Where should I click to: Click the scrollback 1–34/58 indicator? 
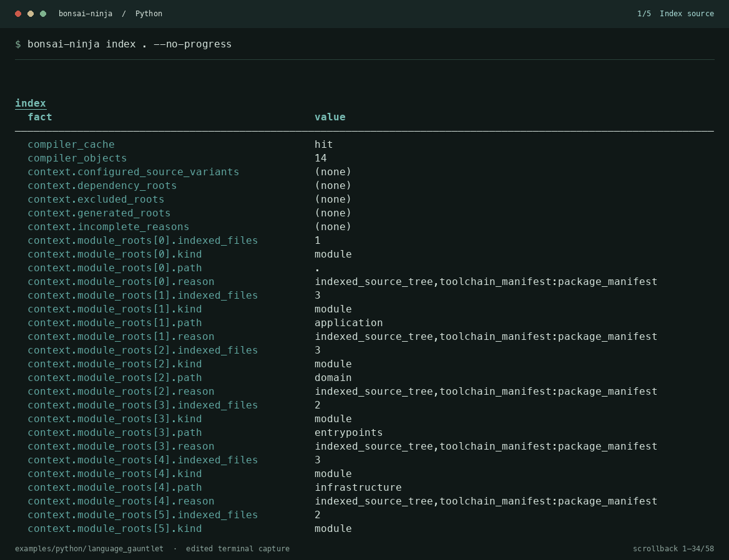pyautogui.click(x=673, y=549)
